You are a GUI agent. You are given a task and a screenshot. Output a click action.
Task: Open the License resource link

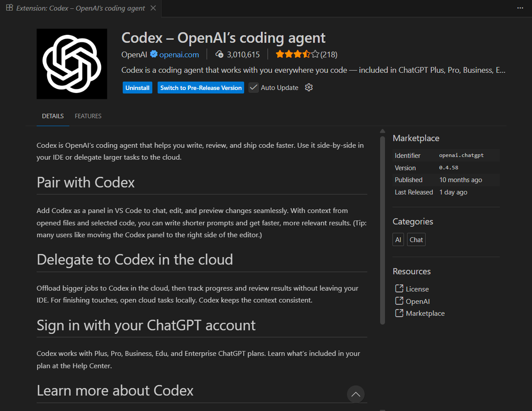(x=417, y=289)
